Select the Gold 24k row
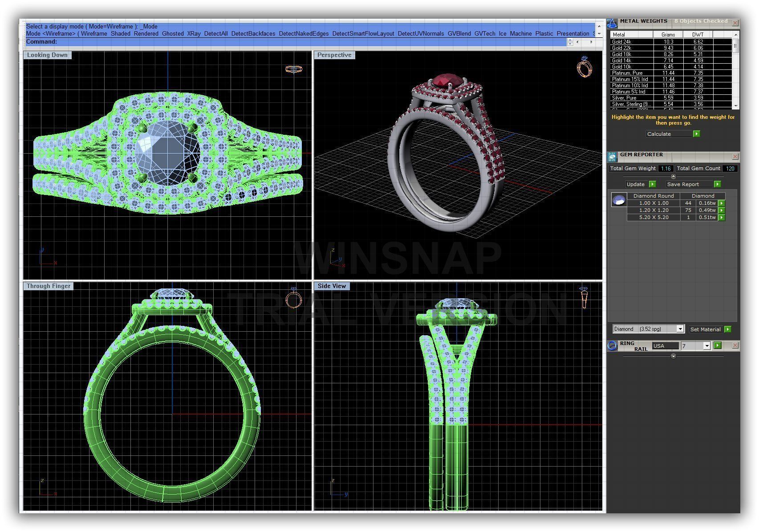Viewport: 759px width, 532px height. (x=671, y=42)
